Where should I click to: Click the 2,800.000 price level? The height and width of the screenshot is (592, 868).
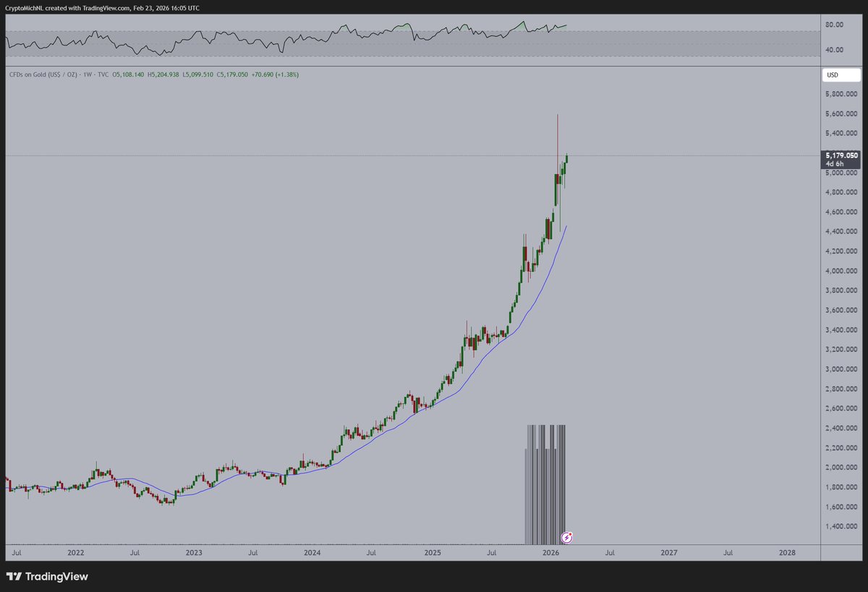pyautogui.click(x=841, y=389)
